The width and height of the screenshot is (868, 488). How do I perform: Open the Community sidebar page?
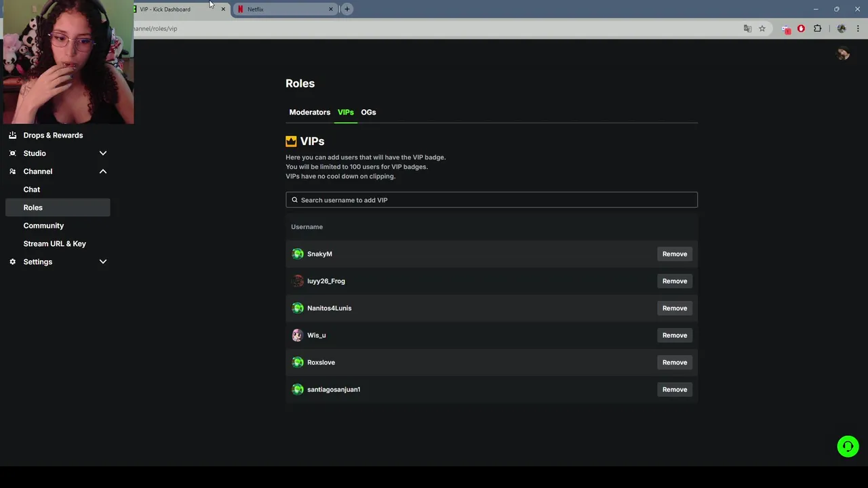pyautogui.click(x=43, y=226)
